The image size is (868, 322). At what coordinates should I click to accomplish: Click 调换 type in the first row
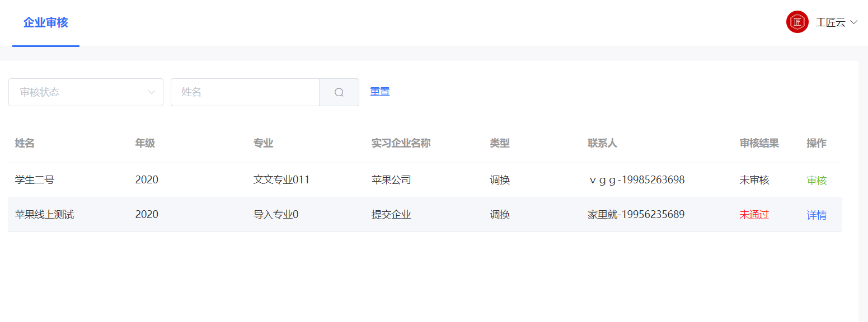[x=500, y=180]
